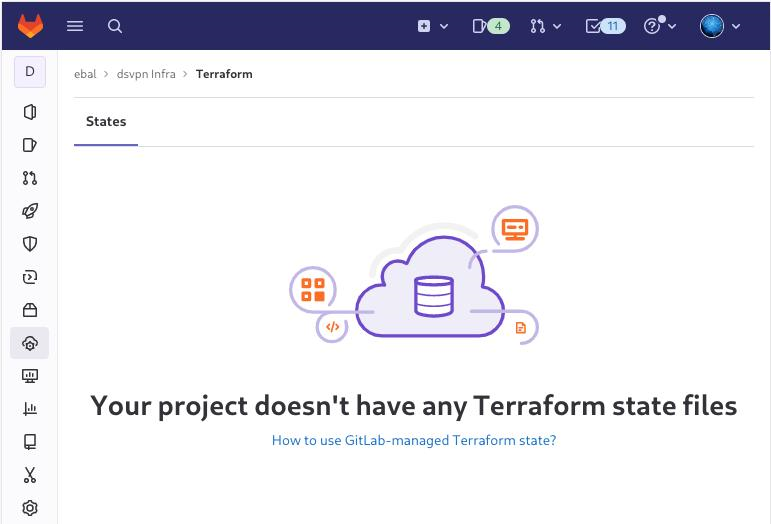The image size is (771, 524).
Task: Go to the ebal breadcrumb
Action: (x=85, y=74)
